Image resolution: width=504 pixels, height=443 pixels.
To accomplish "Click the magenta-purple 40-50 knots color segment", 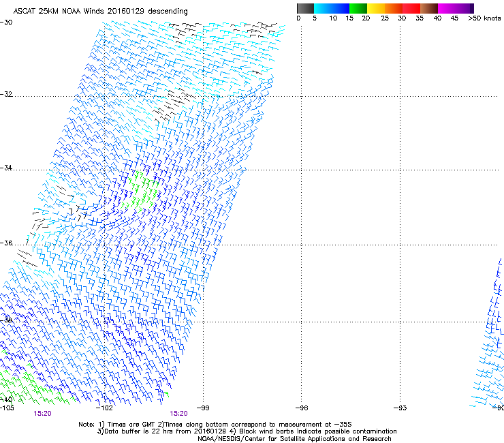I will (456, 8).
